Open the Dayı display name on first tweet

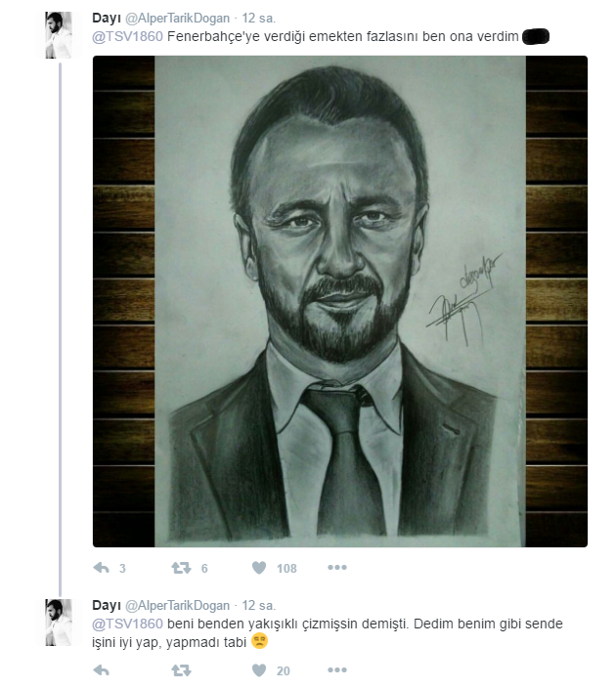(x=107, y=19)
